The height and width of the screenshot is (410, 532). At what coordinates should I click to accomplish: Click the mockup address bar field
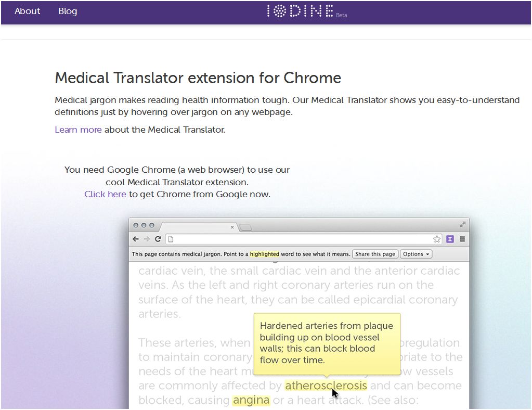[x=304, y=239]
